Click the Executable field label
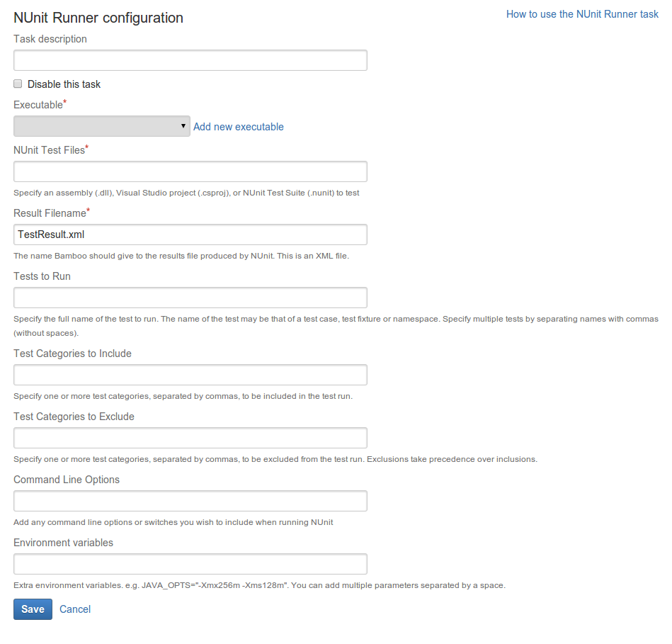The width and height of the screenshot is (672, 644). [x=38, y=105]
